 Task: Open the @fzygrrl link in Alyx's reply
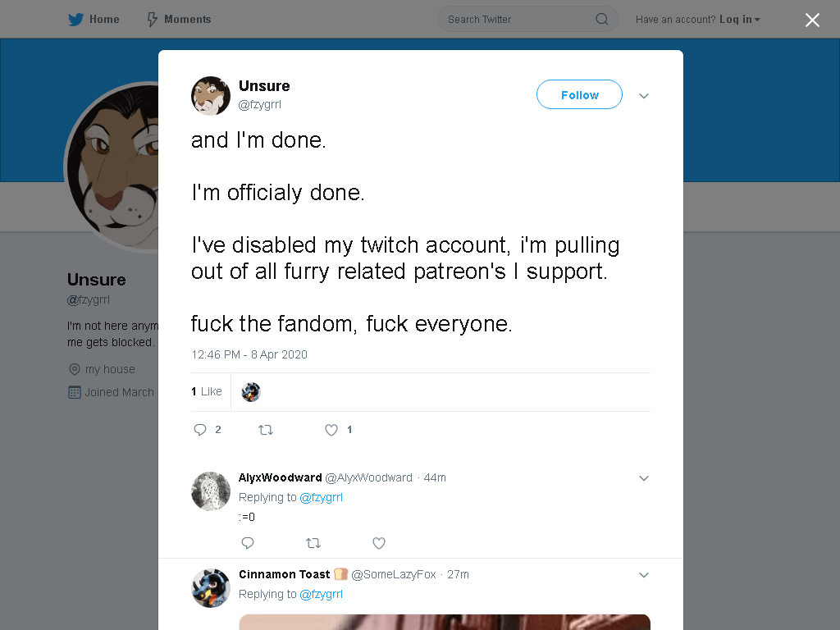pyautogui.click(x=321, y=498)
